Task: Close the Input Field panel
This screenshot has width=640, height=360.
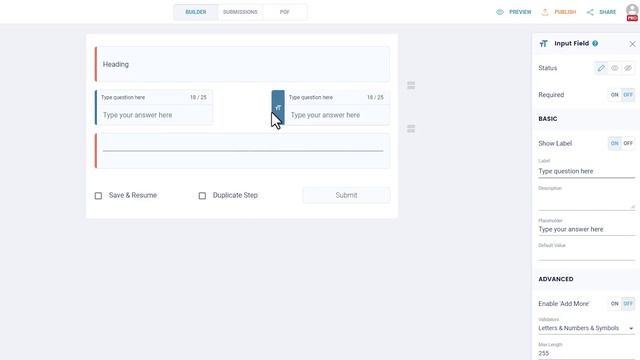Action: 632,44
